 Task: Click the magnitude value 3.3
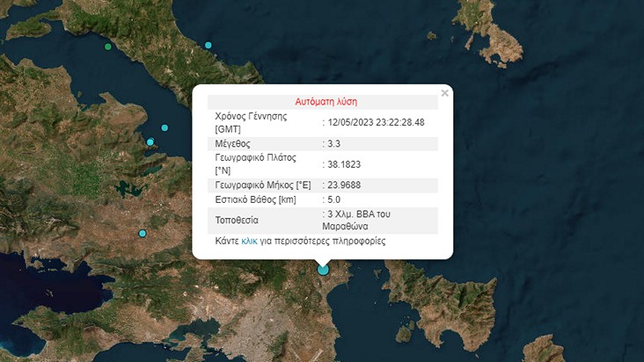pyautogui.click(x=333, y=143)
